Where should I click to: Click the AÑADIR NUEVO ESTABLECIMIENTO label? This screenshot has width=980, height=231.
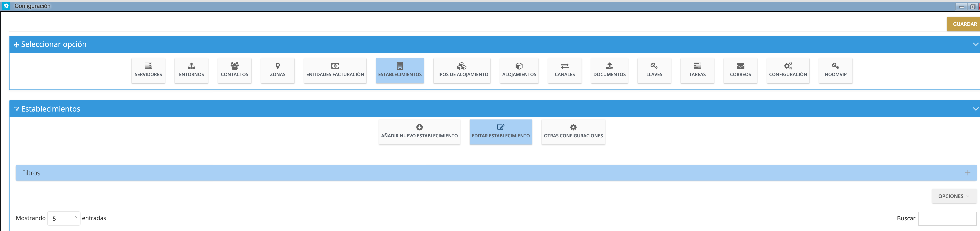419,136
